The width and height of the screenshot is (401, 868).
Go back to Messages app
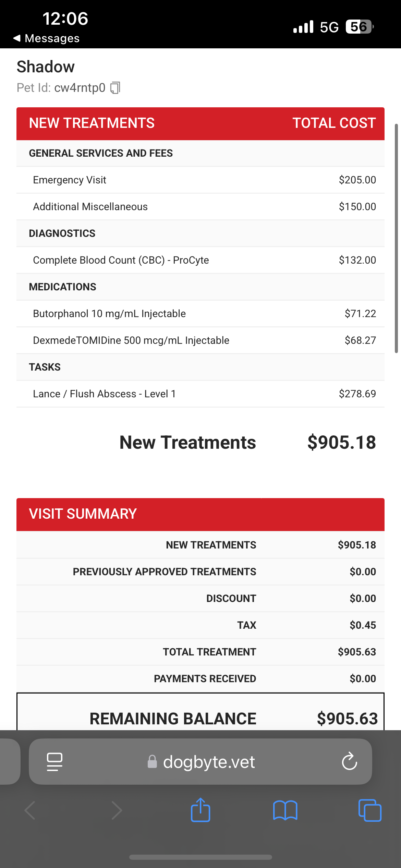(47, 38)
